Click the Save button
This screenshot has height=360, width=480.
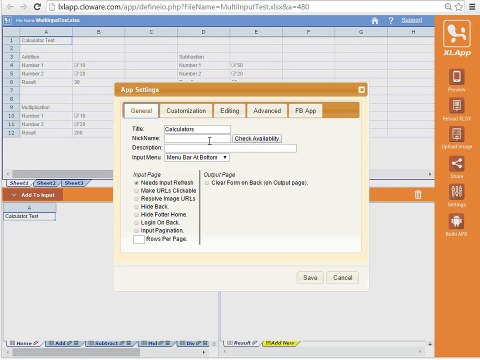(310, 277)
